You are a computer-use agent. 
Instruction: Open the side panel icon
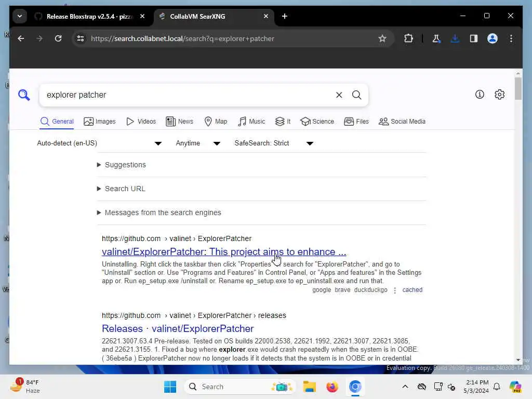click(474, 38)
